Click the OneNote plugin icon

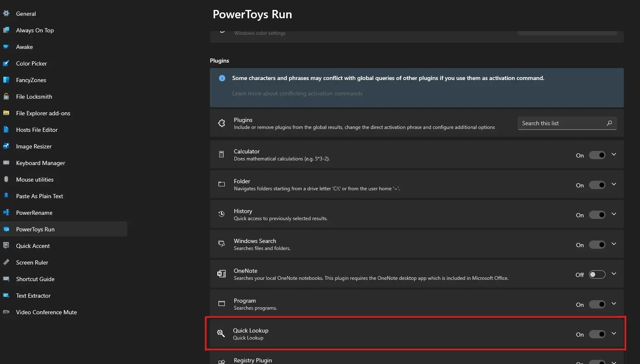tap(221, 274)
